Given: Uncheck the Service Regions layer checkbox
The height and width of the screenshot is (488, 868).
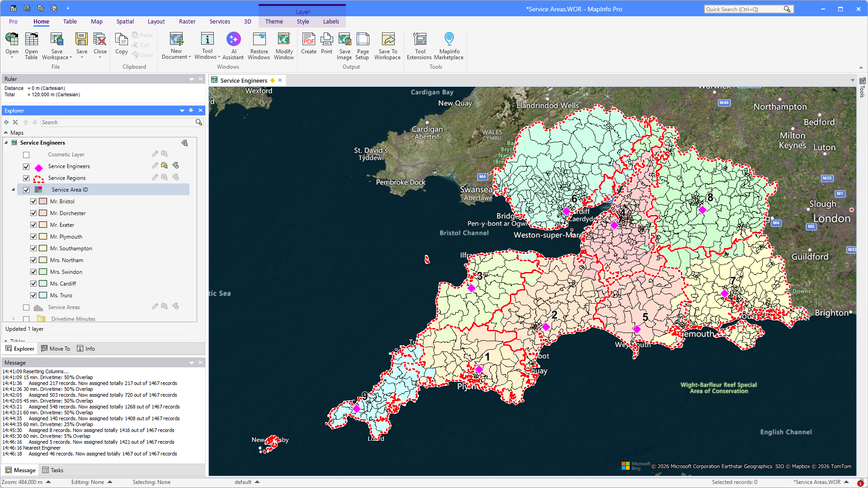Looking at the screenshot, I should tap(26, 178).
